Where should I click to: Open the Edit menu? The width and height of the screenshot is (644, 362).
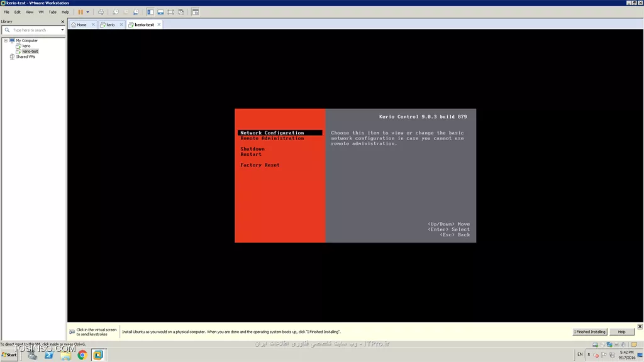[17, 13]
